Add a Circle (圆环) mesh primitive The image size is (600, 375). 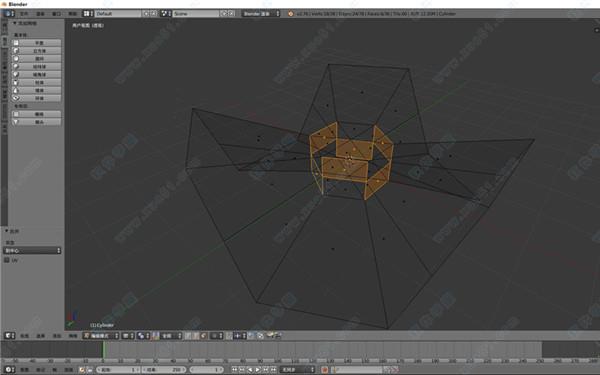[x=36, y=59]
